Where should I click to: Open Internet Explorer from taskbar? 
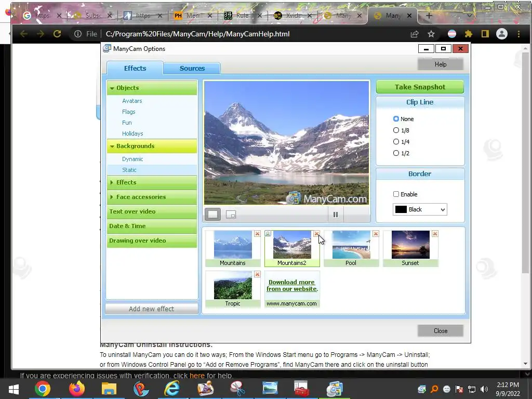(x=172, y=389)
